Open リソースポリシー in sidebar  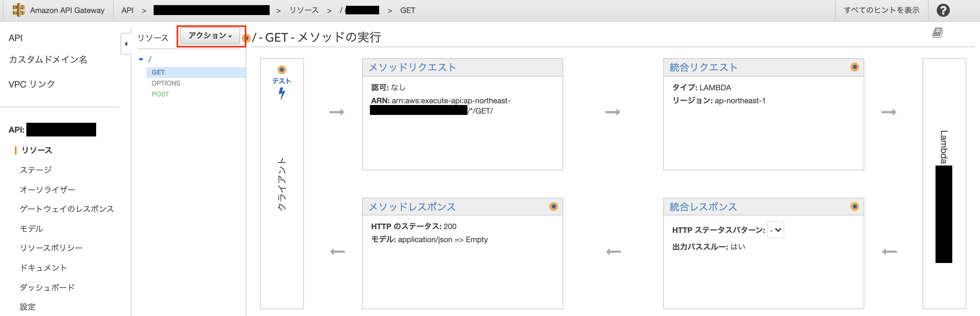coord(51,248)
